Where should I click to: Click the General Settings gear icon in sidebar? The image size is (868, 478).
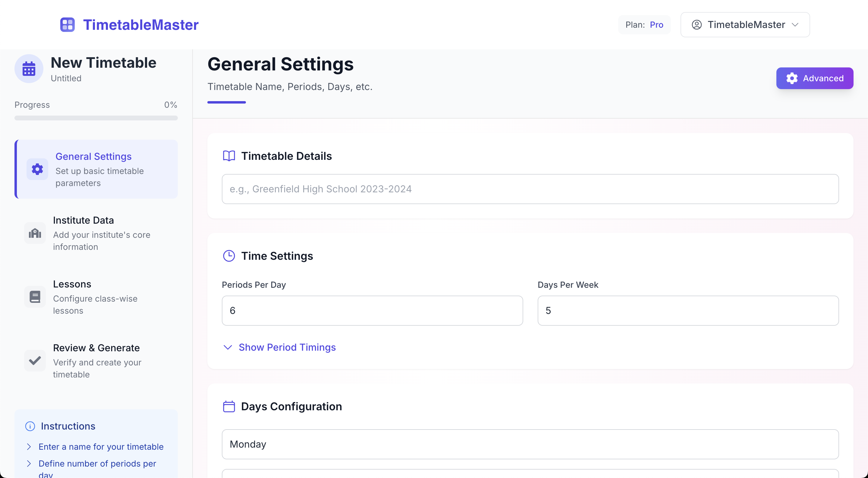pyautogui.click(x=37, y=169)
